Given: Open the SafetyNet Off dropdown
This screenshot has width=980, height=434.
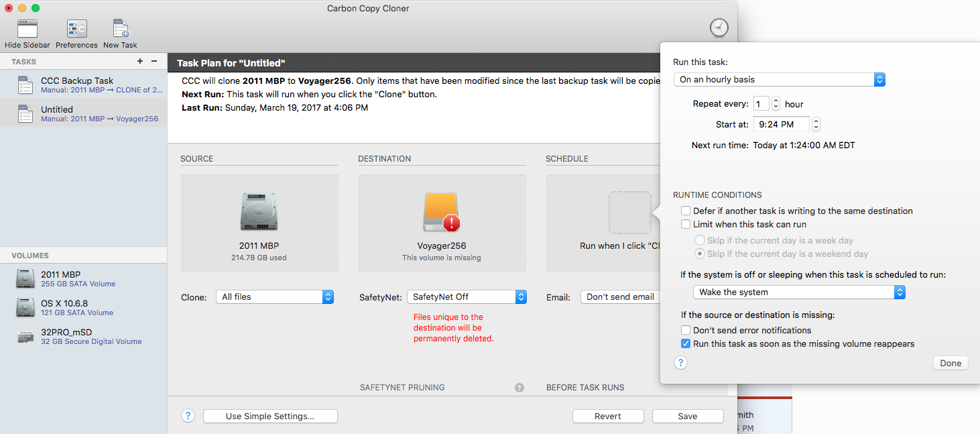Looking at the screenshot, I should point(467,296).
